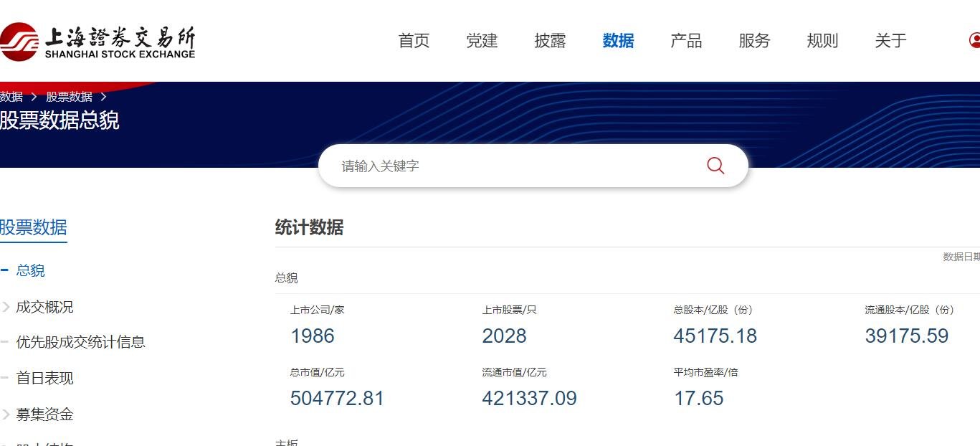Expand the 成交概况 sidebar section
This screenshot has height=446, width=980.
[x=44, y=306]
